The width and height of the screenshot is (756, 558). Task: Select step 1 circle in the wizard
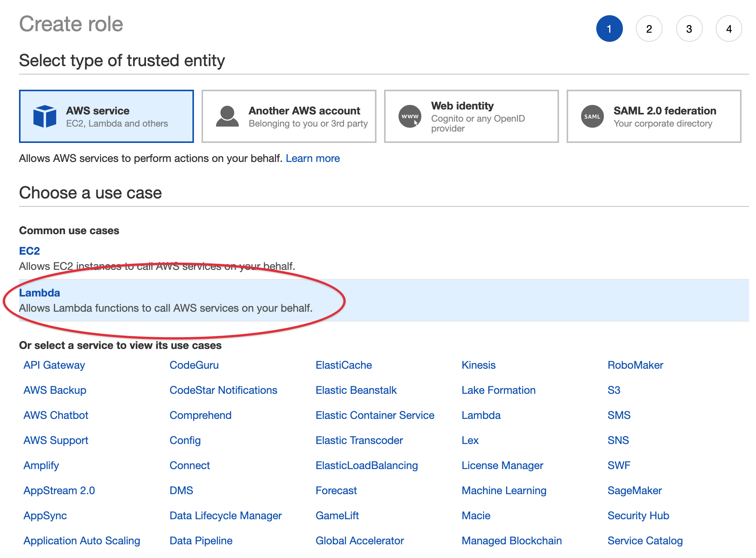point(610,28)
